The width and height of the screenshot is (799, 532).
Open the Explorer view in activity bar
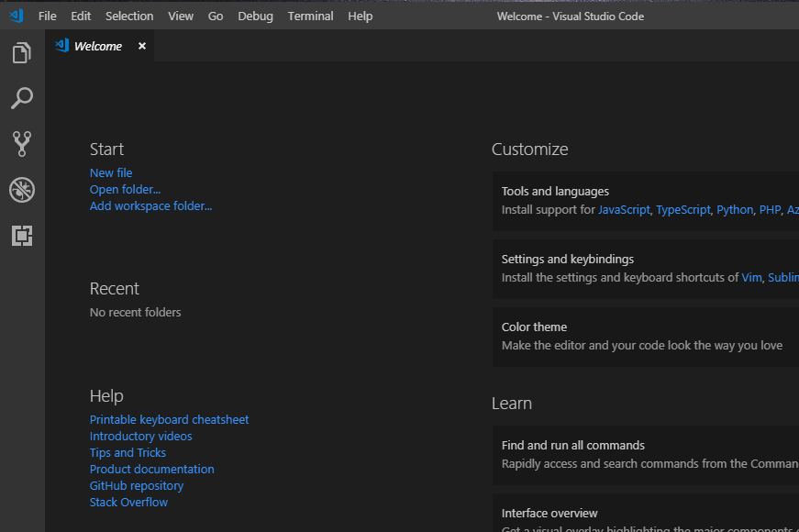(22, 53)
